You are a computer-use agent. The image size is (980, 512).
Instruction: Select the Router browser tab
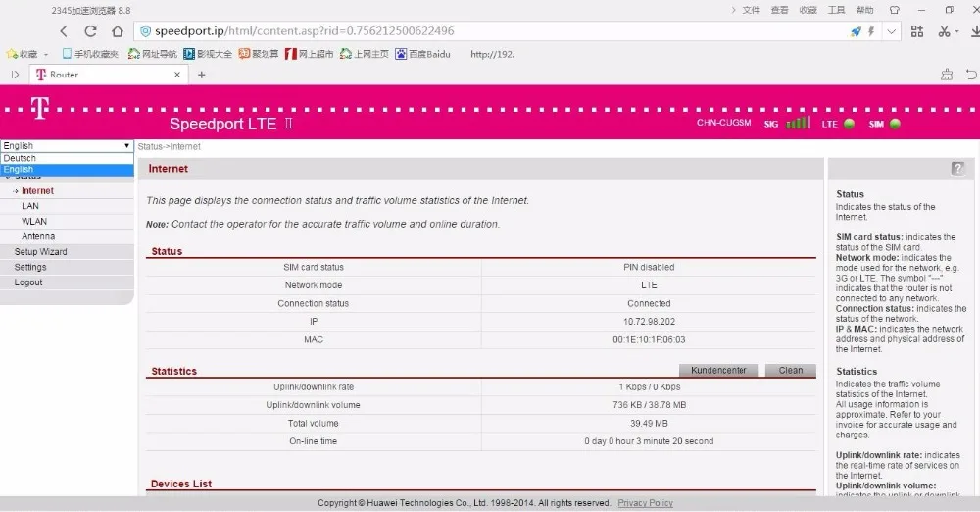click(x=109, y=75)
